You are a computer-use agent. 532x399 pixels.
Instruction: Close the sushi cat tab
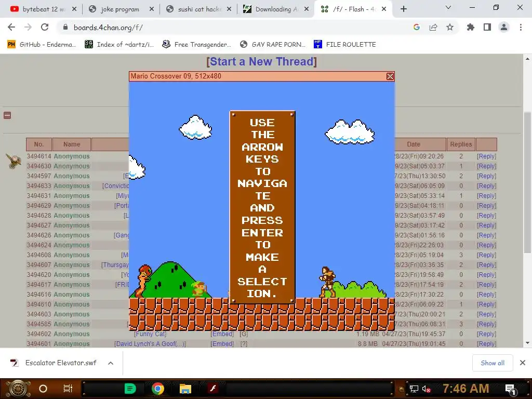(x=229, y=9)
